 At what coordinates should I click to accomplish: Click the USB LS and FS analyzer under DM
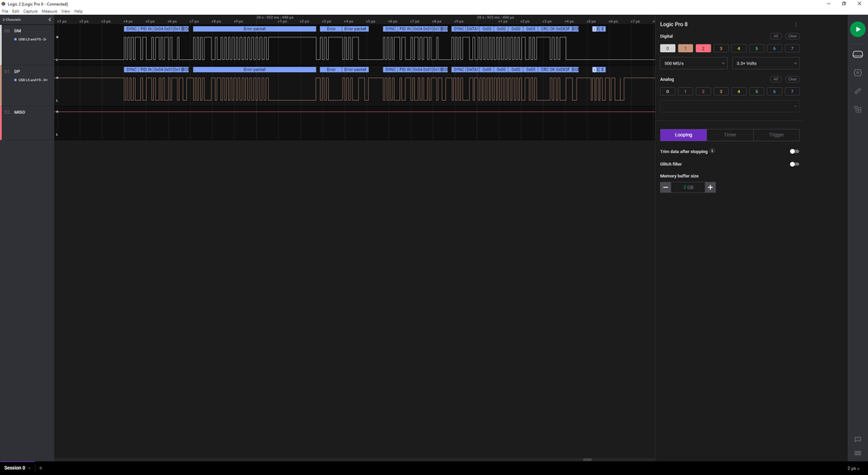31,39
